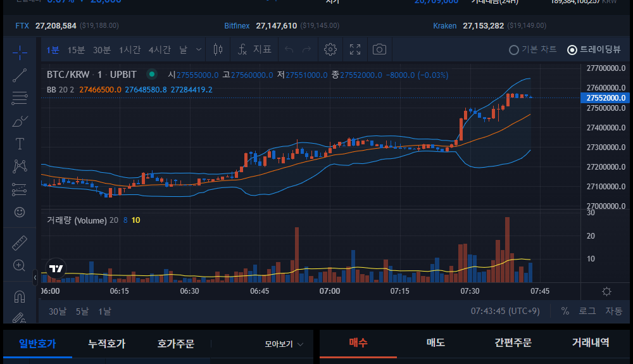The width and height of the screenshot is (633, 364).
Task: Expand the time interval dropdown chevron
Action: point(199,49)
